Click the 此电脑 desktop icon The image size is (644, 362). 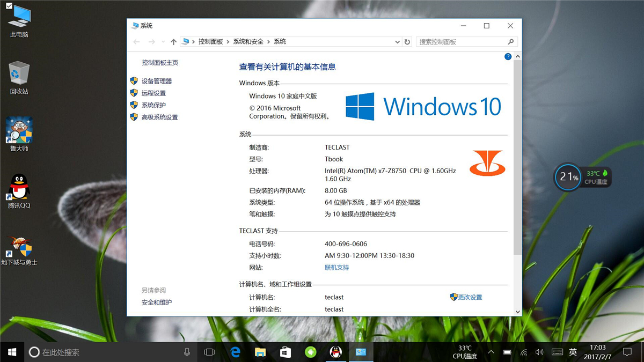click(19, 15)
